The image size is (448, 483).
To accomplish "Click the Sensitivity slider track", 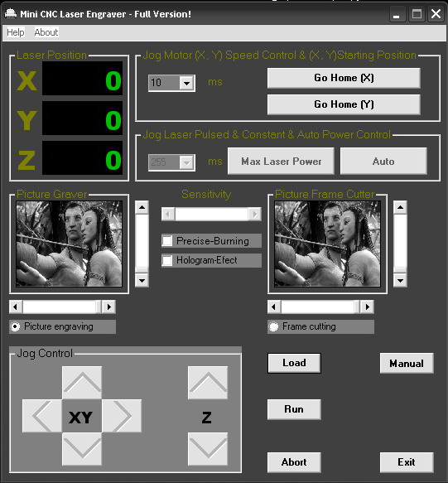I will pos(211,214).
